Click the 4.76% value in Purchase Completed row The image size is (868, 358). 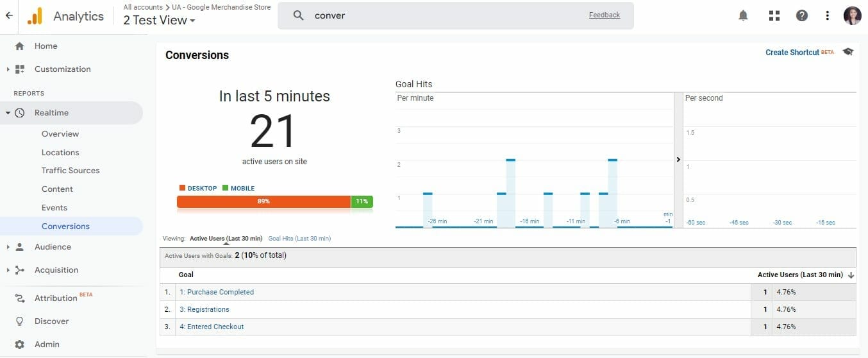point(786,292)
